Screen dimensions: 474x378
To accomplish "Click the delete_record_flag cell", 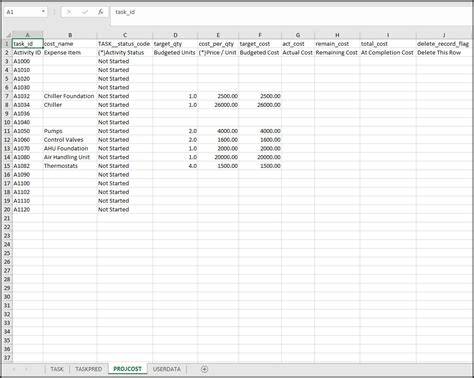I will pos(444,44).
